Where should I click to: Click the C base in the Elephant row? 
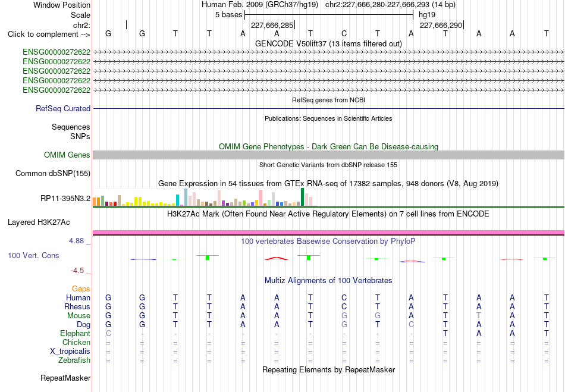(x=108, y=333)
